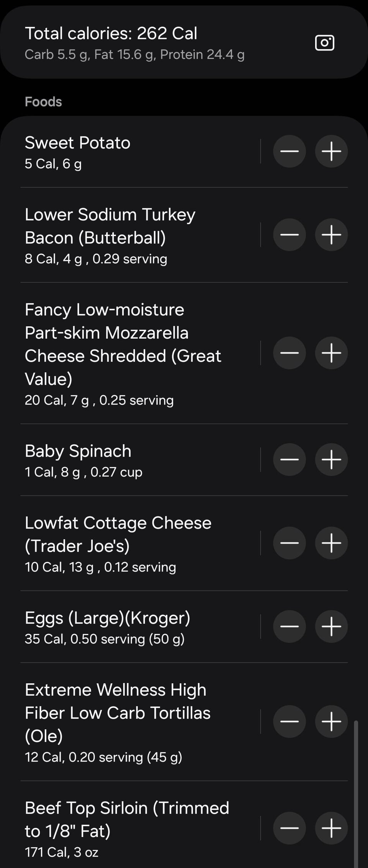Increase Low Carb Tortillas serving
The width and height of the screenshot is (368, 868).
click(x=331, y=721)
